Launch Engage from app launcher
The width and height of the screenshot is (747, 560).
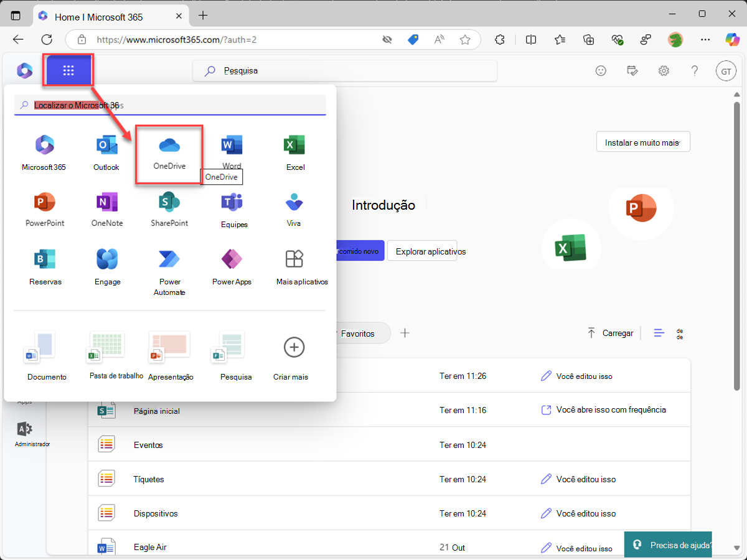107,268
